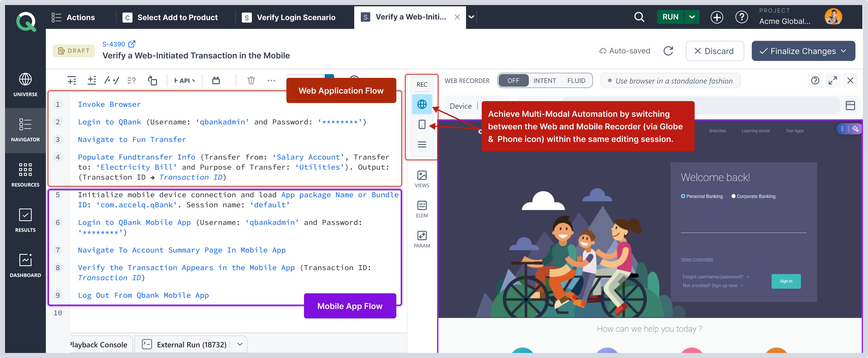Go to Resources in the sidebar

pyautogui.click(x=25, y=175)
